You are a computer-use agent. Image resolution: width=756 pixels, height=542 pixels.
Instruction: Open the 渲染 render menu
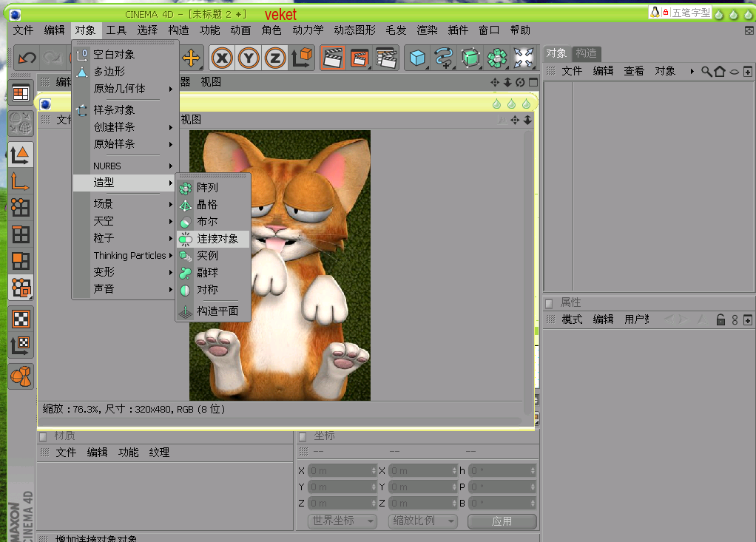(427, 30)
